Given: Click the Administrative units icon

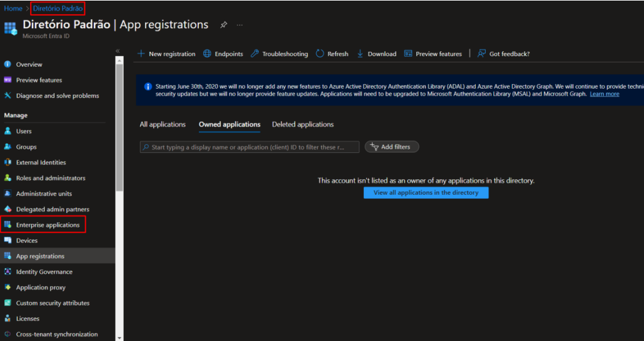Looking at the screenshot, I should (8, 193).
